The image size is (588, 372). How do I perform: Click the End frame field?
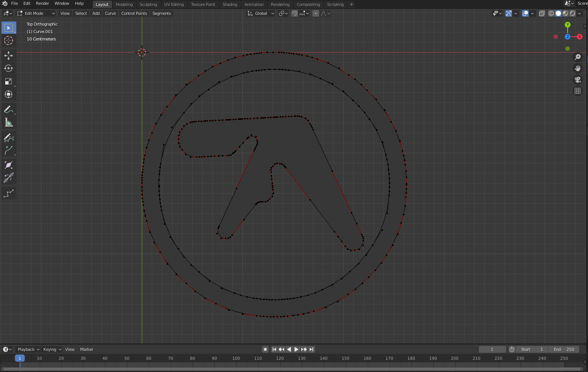tap(564, 349)
